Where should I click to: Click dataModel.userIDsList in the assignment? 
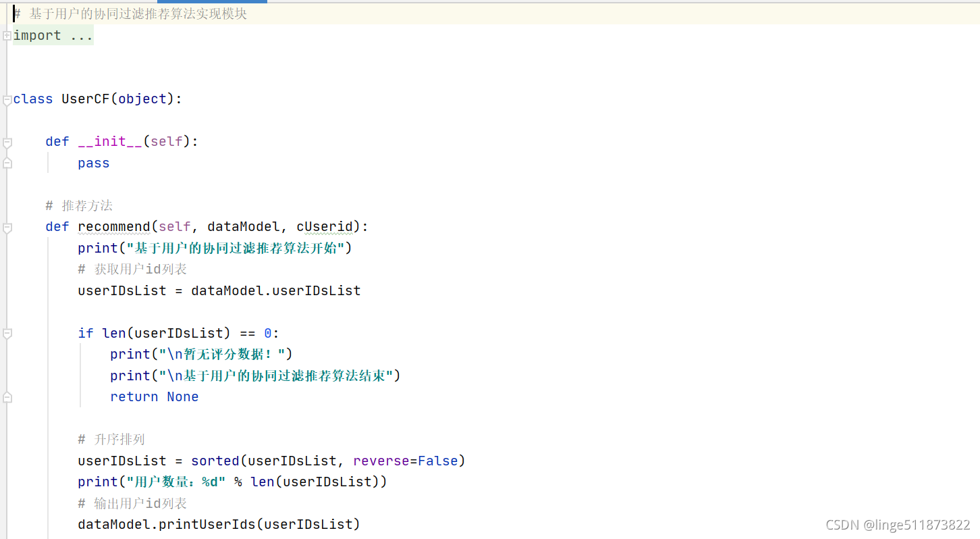tap(276, 290)
